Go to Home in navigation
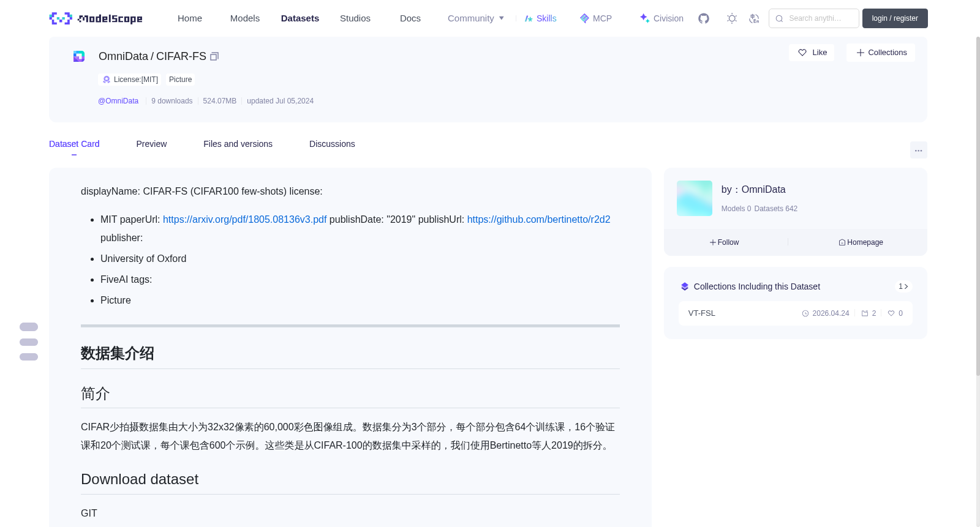 tap(190, 18)
